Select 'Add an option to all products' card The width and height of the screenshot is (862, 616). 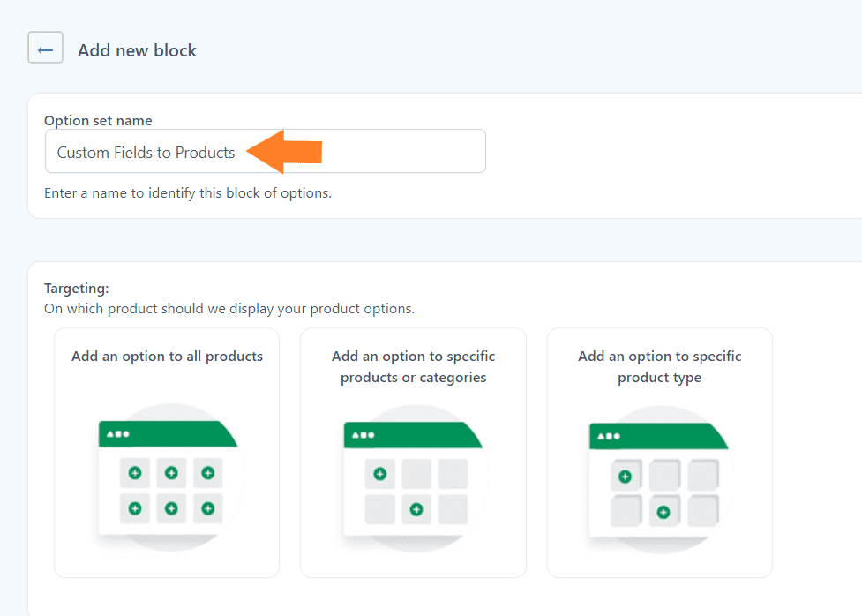click(167, 452)
